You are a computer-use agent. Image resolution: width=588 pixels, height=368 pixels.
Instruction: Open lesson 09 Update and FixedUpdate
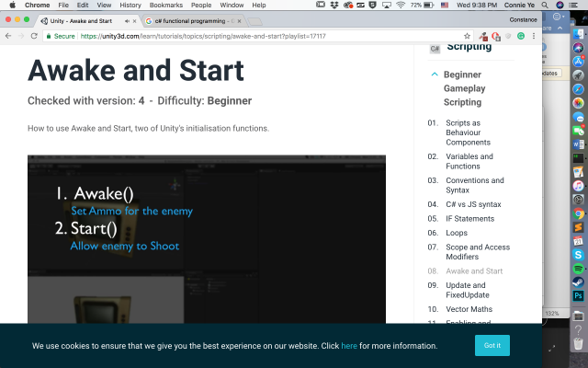pos(468,290)
